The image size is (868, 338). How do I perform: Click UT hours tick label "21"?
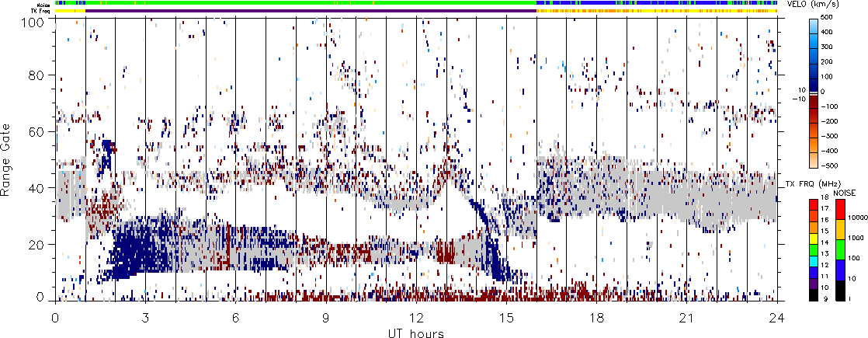pos(687,318)
